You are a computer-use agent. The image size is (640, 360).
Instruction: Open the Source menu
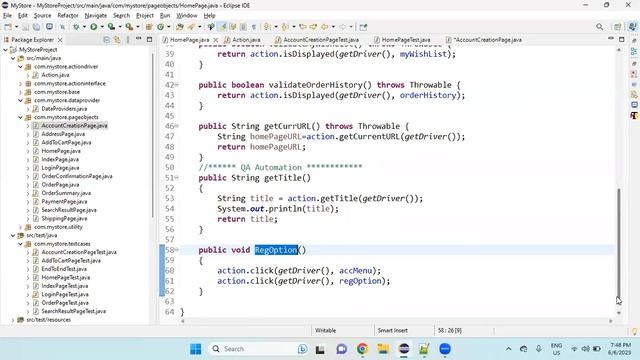pyautogui.click(x=42, y=16)
